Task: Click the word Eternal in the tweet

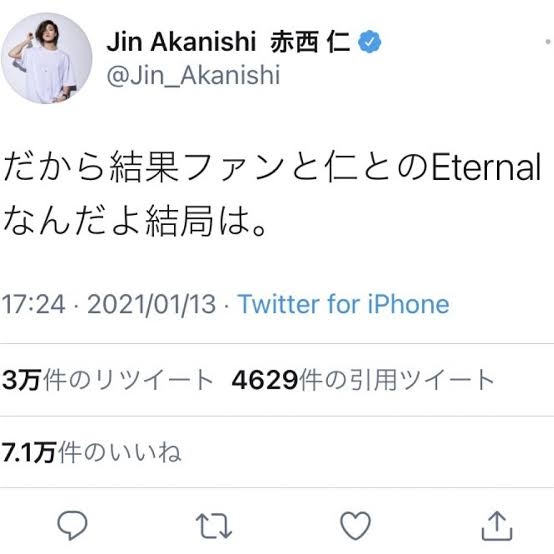Action: 487,167
